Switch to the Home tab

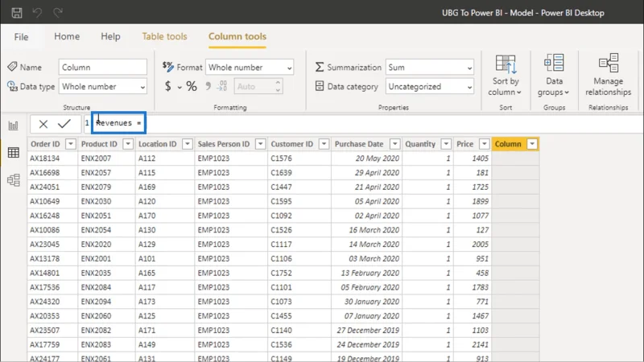67,36
